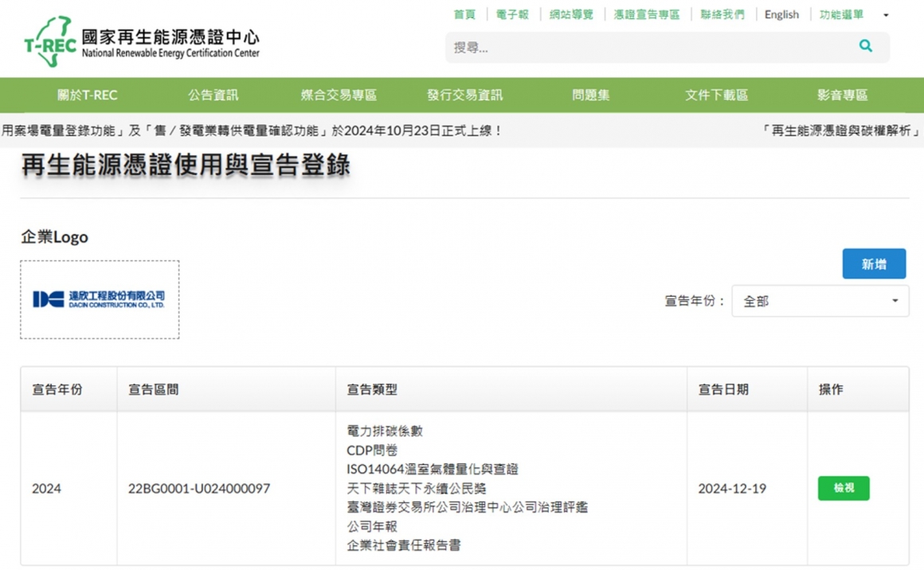
Task: Go to 網站導覽 site map link
Action: tap(571, 15)
